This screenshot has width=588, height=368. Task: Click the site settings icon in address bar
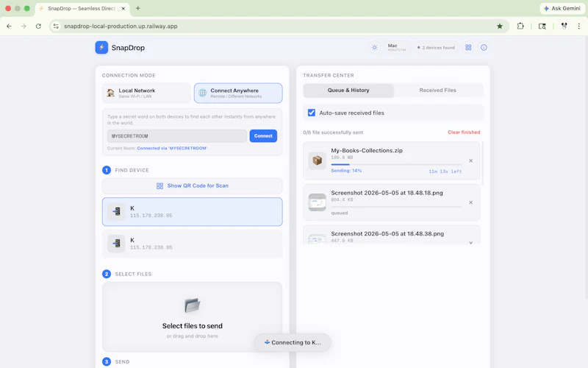tap(56, 26)
